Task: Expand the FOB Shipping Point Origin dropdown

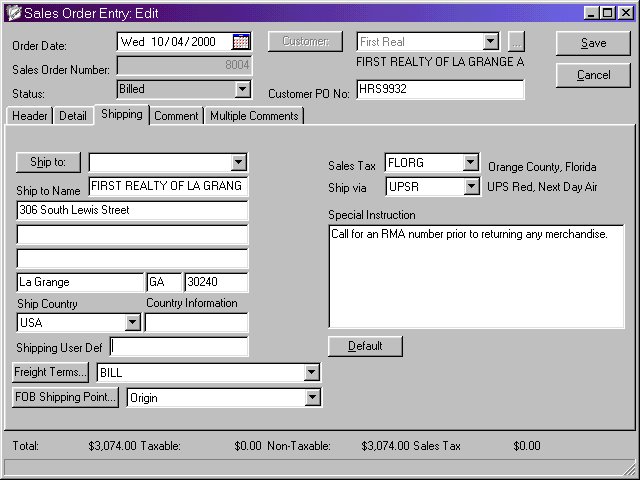Action: pyautogui.click(x=312, y=398)
